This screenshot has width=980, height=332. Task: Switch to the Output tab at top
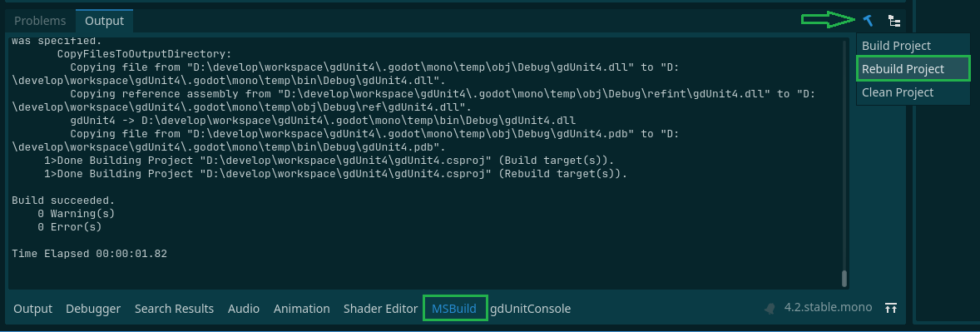pos(104,21)
